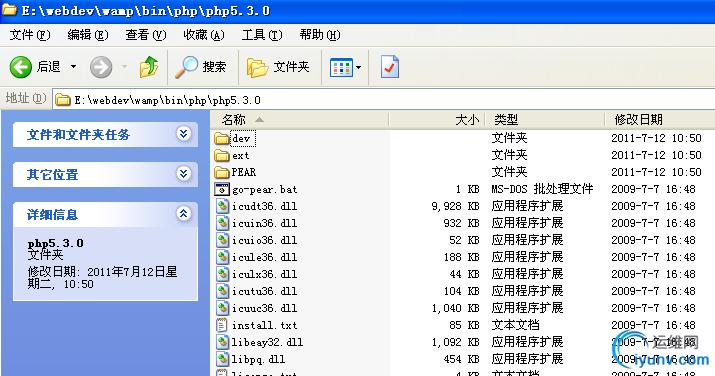Go up one folder level icon
This screenshot has height=376, width=715.
click(149, 67)
